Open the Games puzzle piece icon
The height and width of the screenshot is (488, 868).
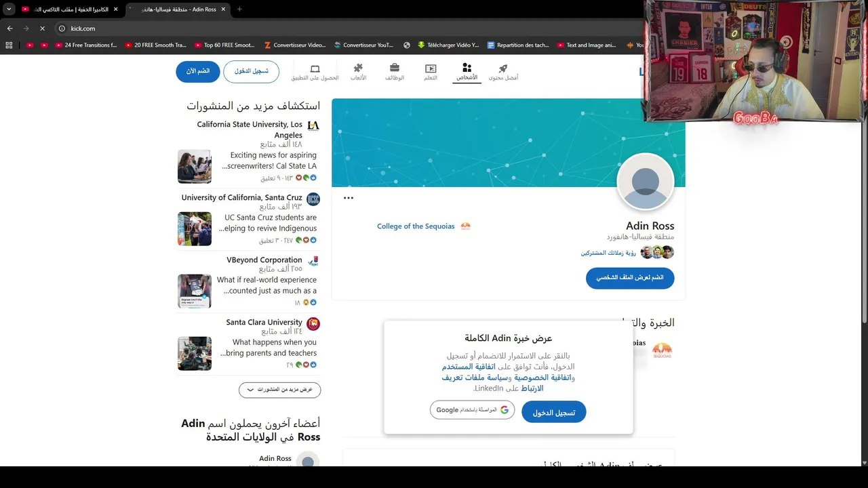click(x=358, y=72)
